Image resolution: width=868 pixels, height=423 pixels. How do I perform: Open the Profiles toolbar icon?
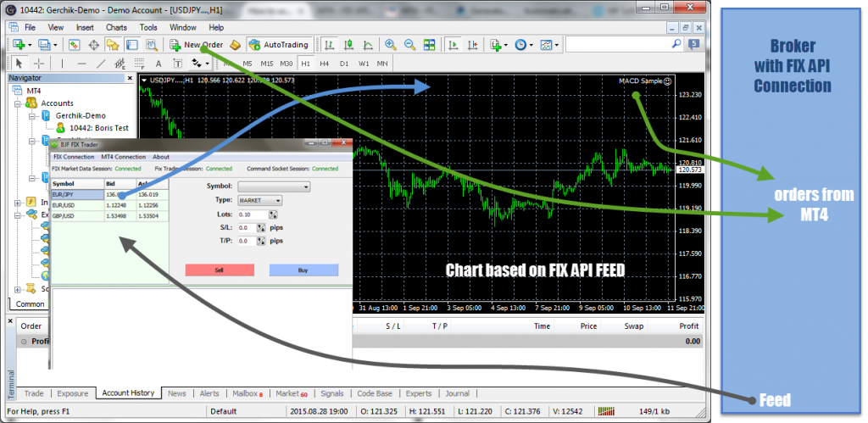44,45
